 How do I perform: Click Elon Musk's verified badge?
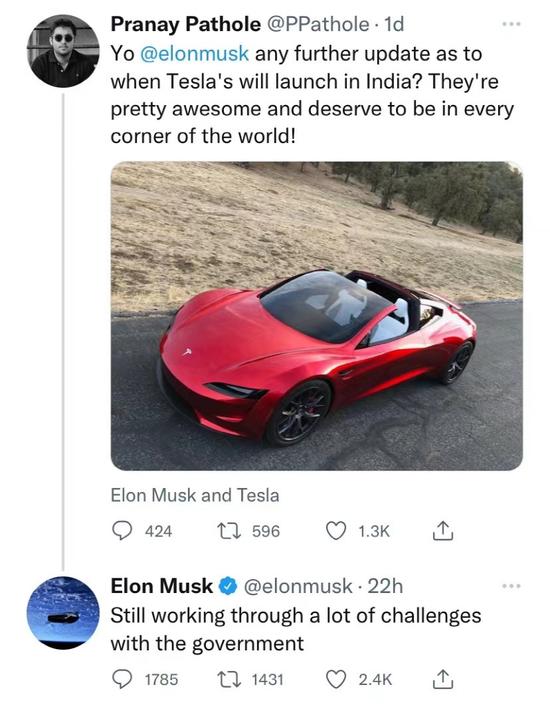tap(228, 586)
